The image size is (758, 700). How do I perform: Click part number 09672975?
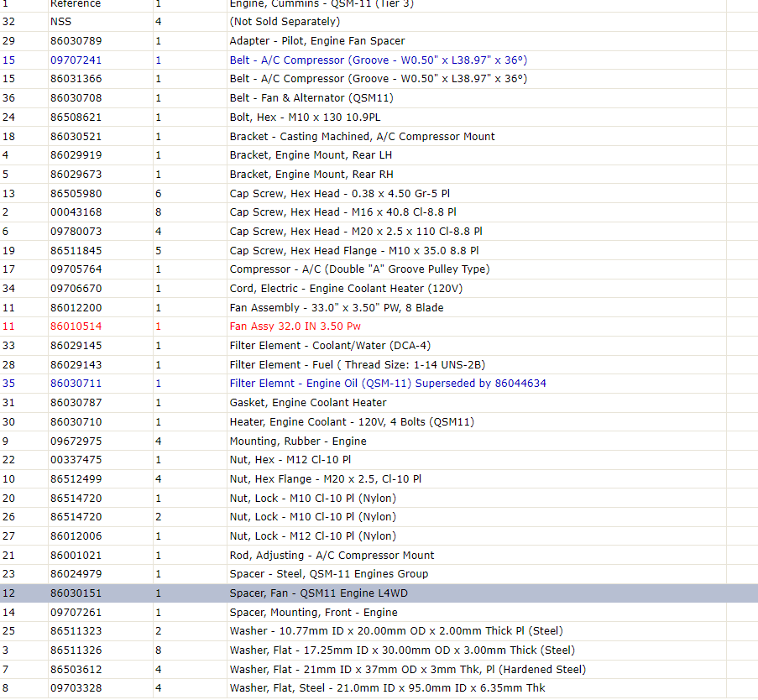[x=76, y=441]
